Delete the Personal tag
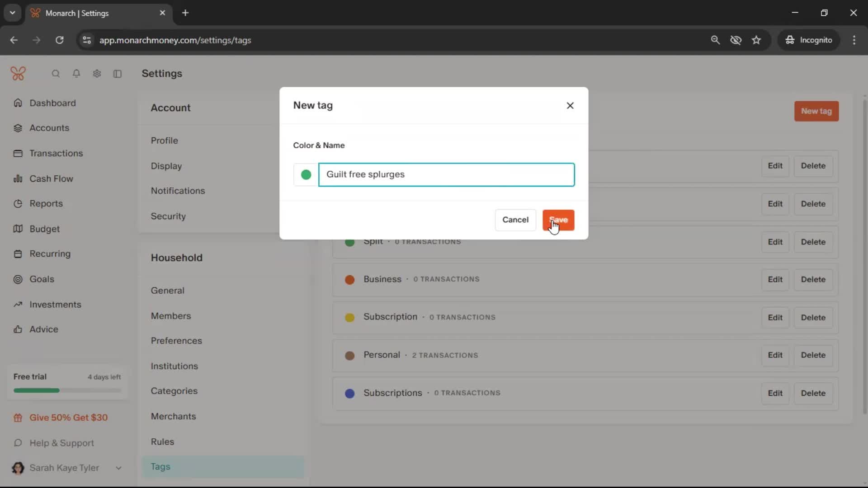Image resolution: width=868 pixels, height=488 pixels. tap(813, 355)
